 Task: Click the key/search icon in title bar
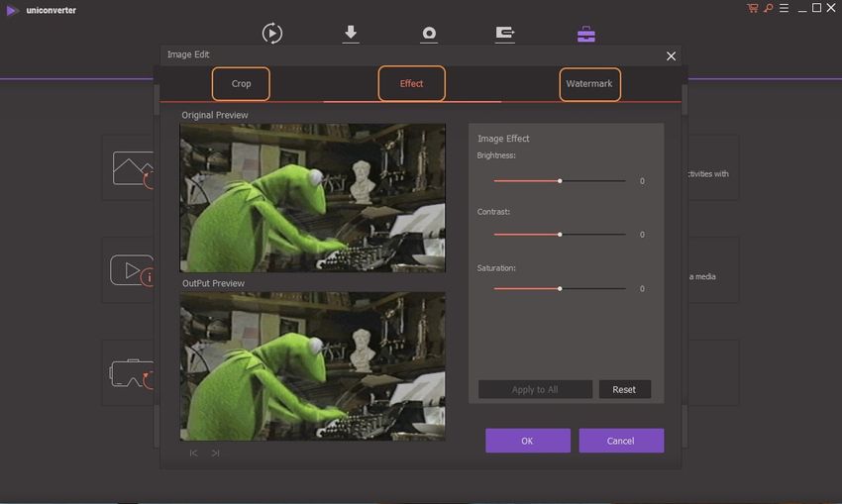[x=767, y=8]
